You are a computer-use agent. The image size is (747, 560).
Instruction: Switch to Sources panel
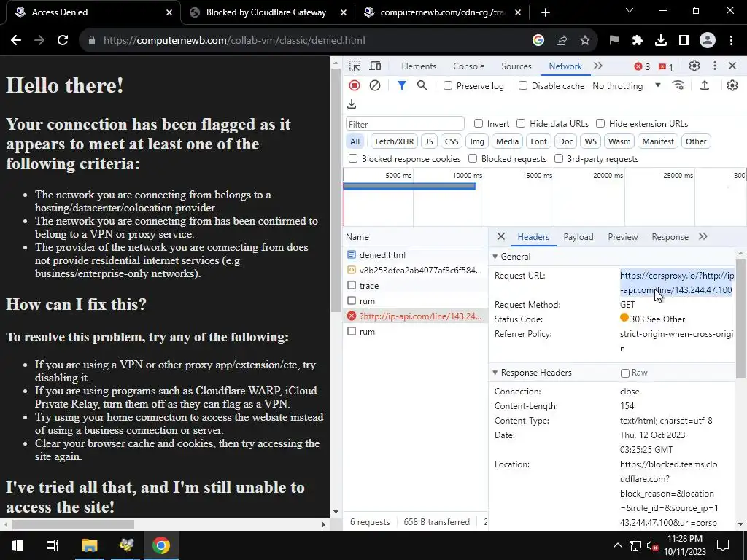pos(516,66)
